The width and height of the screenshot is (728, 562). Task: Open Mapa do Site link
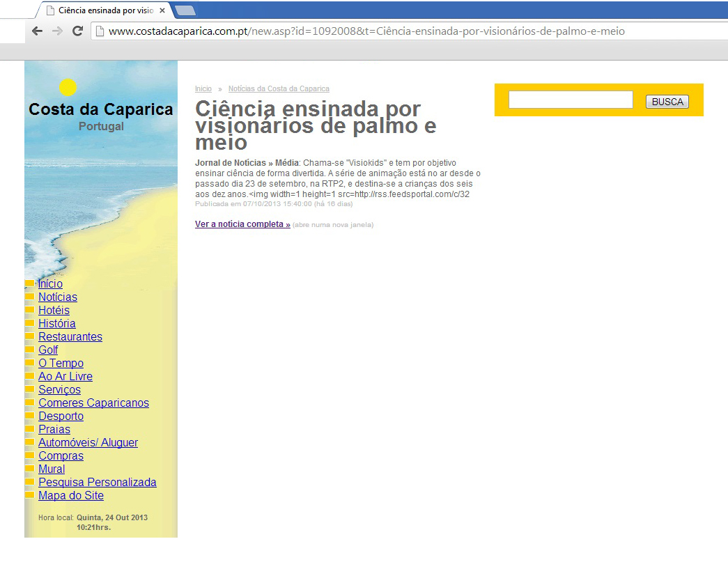tap(70, 496)
